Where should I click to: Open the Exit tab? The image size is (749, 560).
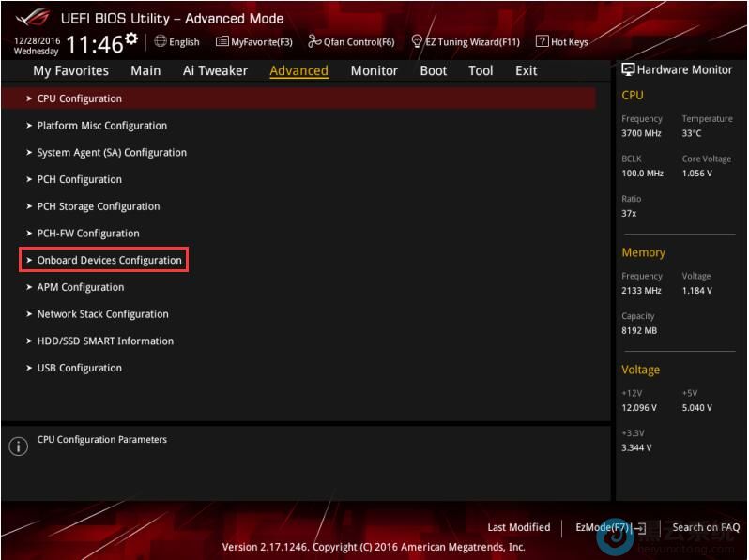point(526,70)
